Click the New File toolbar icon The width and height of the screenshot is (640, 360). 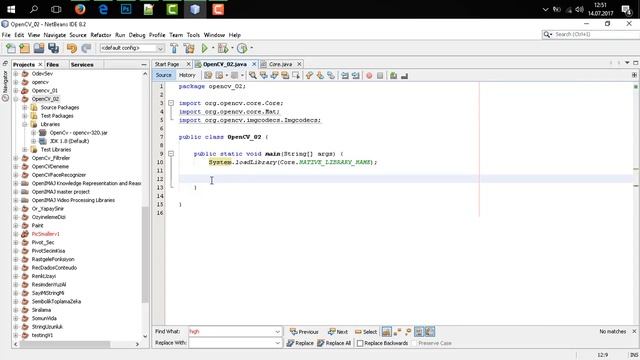(x=11, y=48)
